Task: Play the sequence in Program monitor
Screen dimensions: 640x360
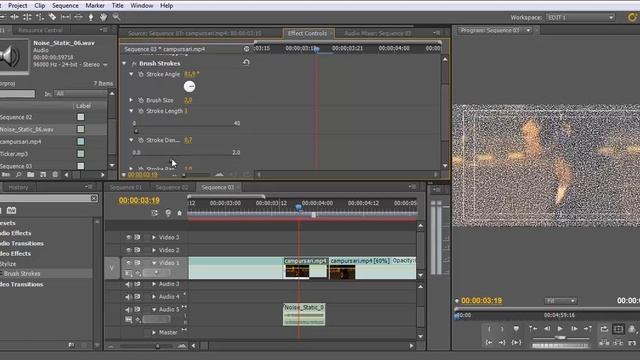Action: (560, 329)
